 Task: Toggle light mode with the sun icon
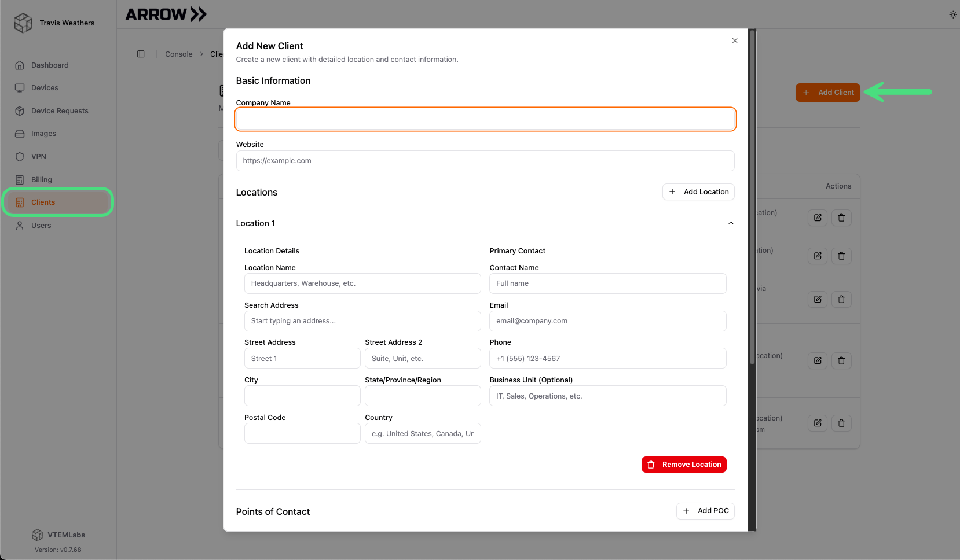[952, 14]
